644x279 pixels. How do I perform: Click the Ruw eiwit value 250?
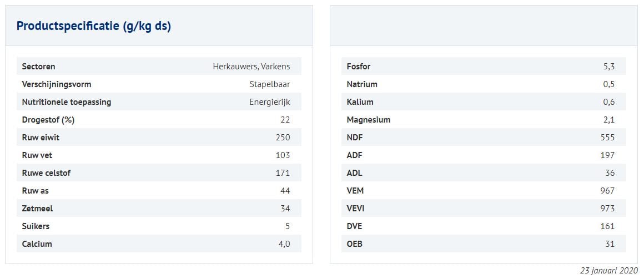(x=283, y=138)
